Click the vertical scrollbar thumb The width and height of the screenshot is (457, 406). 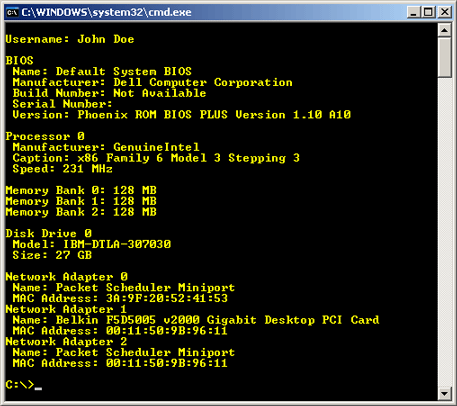click(x=444, y=57)
